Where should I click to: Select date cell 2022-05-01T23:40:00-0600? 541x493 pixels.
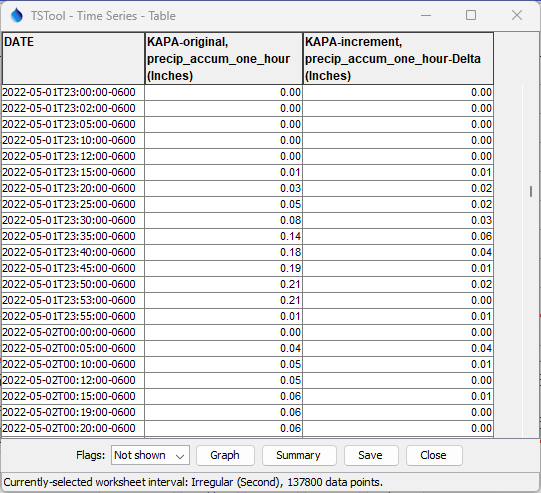coord(73,252)
